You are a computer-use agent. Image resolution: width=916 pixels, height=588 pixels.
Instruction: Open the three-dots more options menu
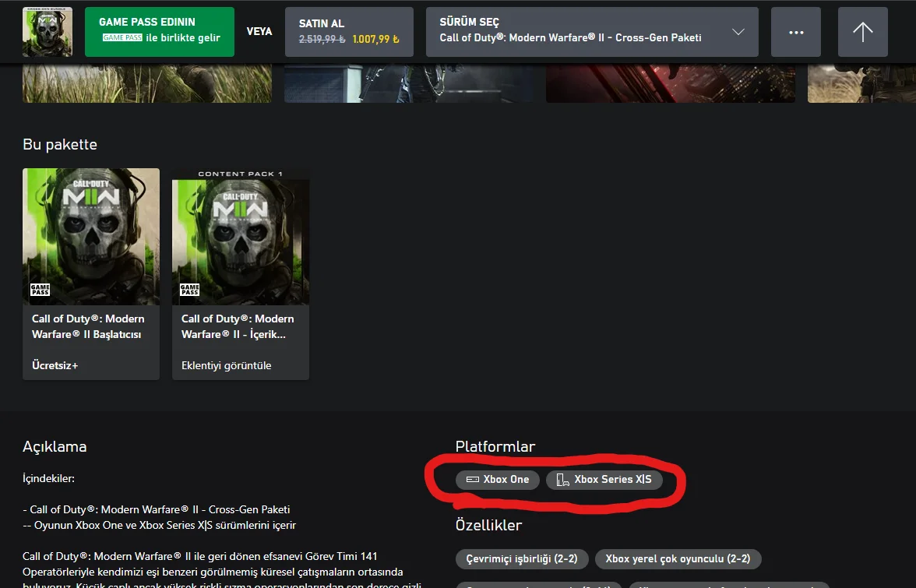click(x=796, y=32)
